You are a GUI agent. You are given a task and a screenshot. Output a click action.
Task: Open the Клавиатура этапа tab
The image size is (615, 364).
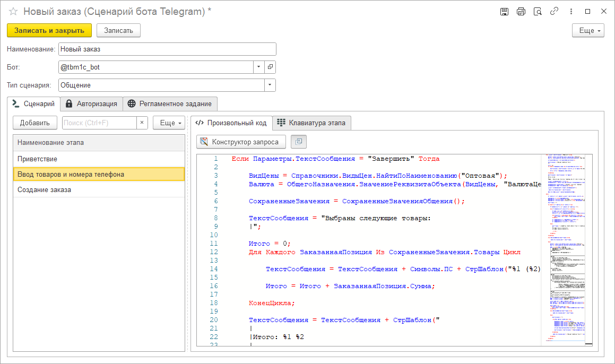pos(311,123)
